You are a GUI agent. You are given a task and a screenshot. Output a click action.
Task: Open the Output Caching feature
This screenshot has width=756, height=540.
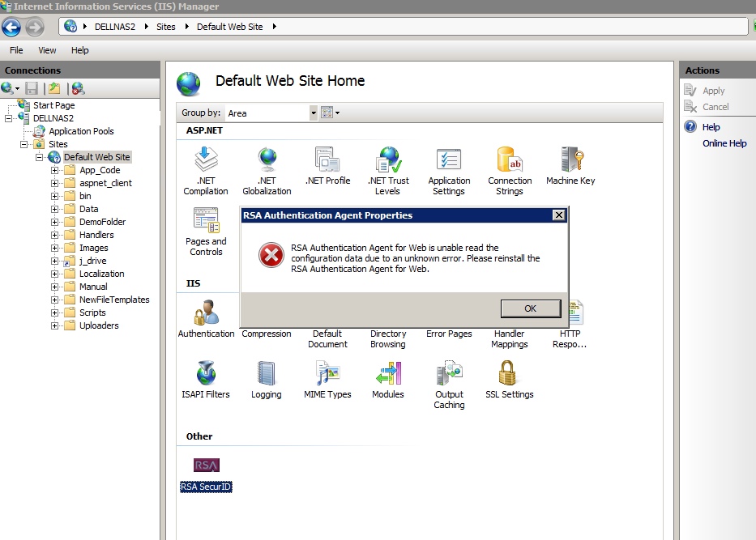[x=449, y=375]
